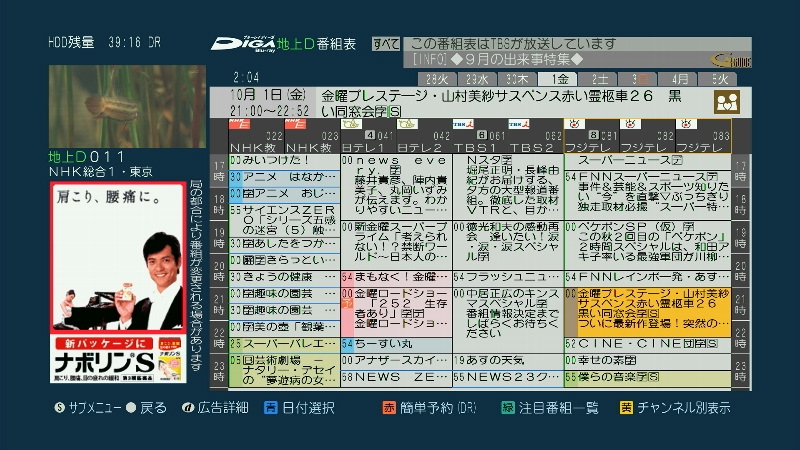Select TBS1 channel header text
This screenshot has height=450, width=800.
(474, 147)
